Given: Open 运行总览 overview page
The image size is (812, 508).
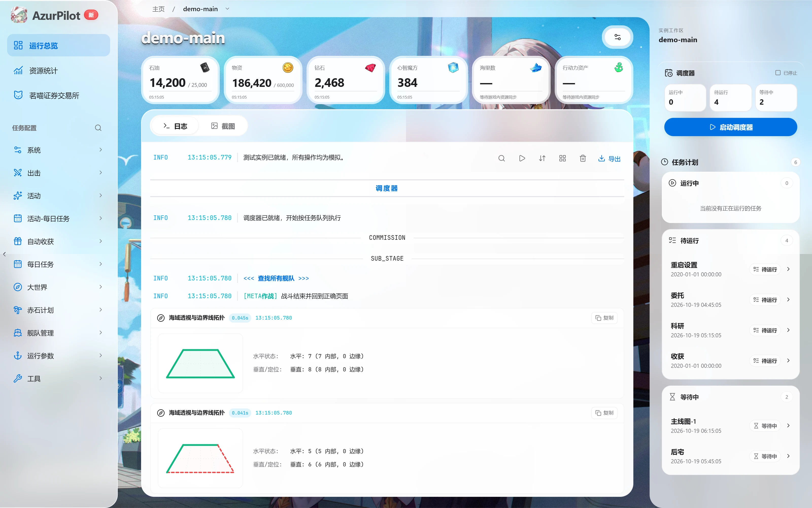Looking at the screenshot, I should pos(58,45).
